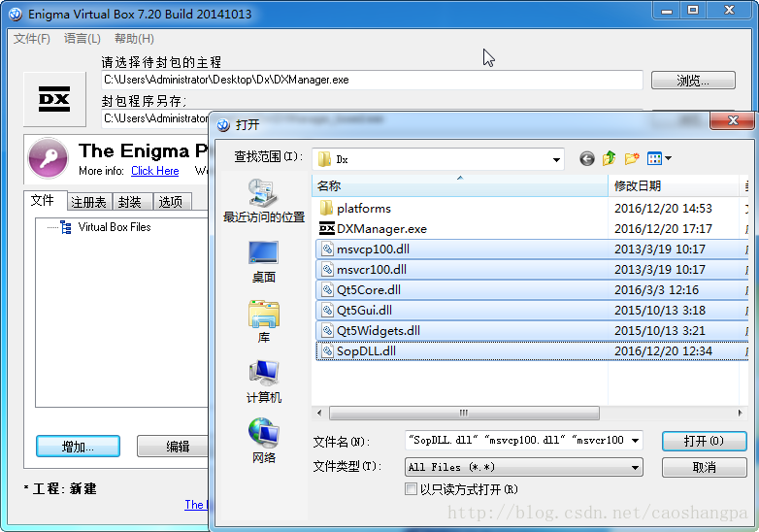Click the file list left scroll arrow
The height and width of the screenshot is (532, 759).
coord(319,413)
